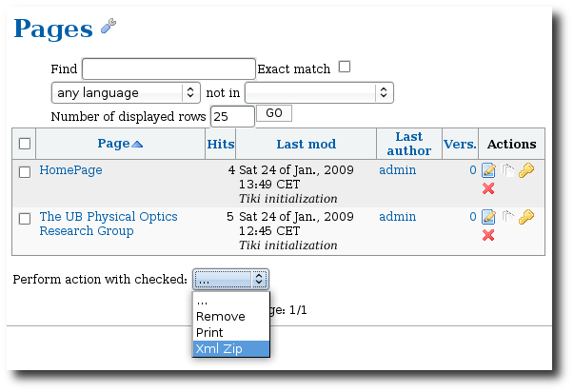Copy the UB Physical Optics page icon
Viewport: 574px width, 392px height.
pyautogui.click(x=507, y=217)
